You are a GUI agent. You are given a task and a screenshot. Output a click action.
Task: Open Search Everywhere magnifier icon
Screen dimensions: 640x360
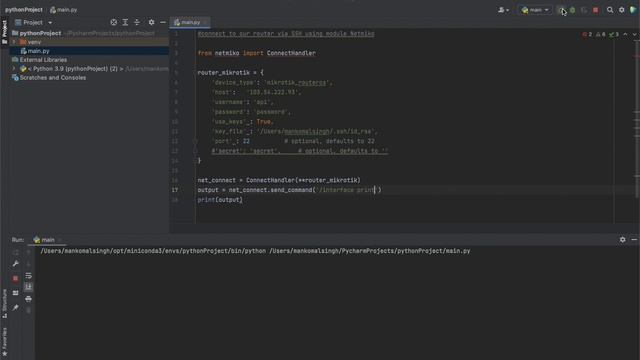(610, 10)
